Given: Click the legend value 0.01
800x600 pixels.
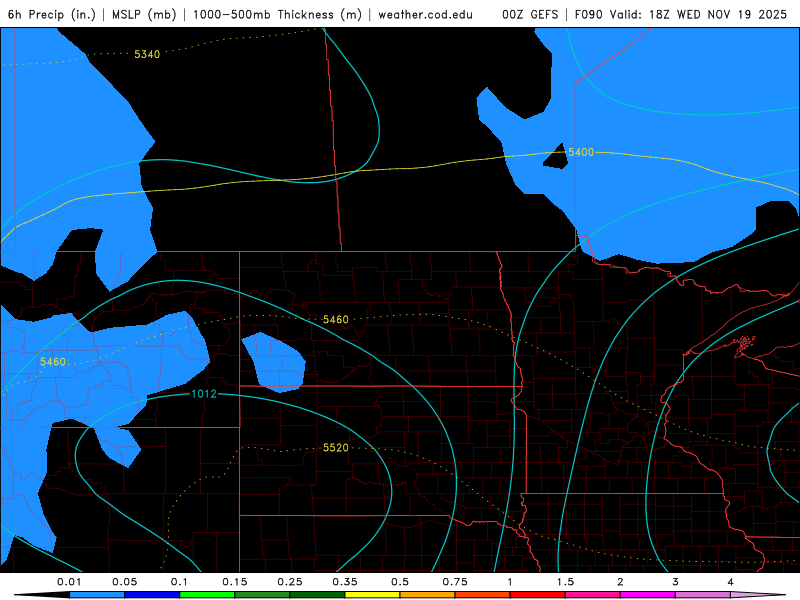Looking at the screenshot, I should pos(69,582).
